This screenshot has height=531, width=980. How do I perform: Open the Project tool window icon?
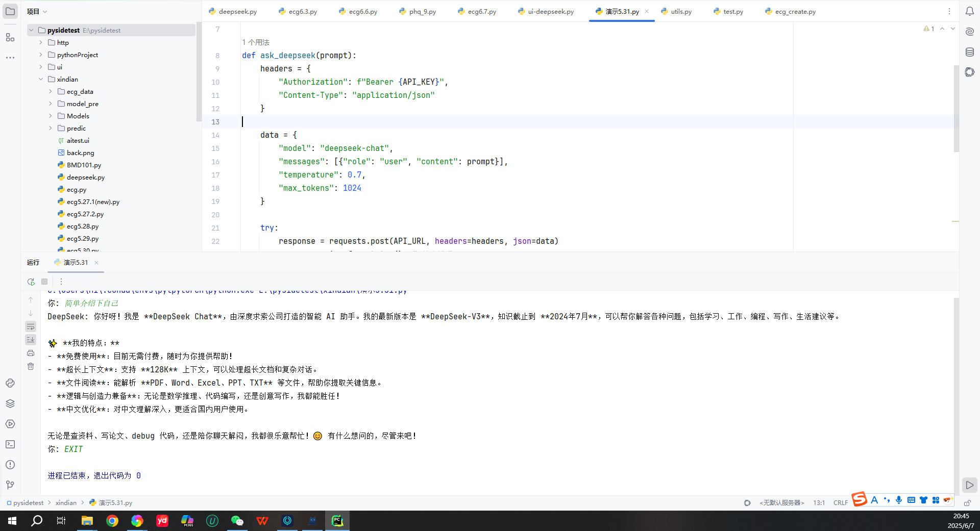(x=10, y=11)
